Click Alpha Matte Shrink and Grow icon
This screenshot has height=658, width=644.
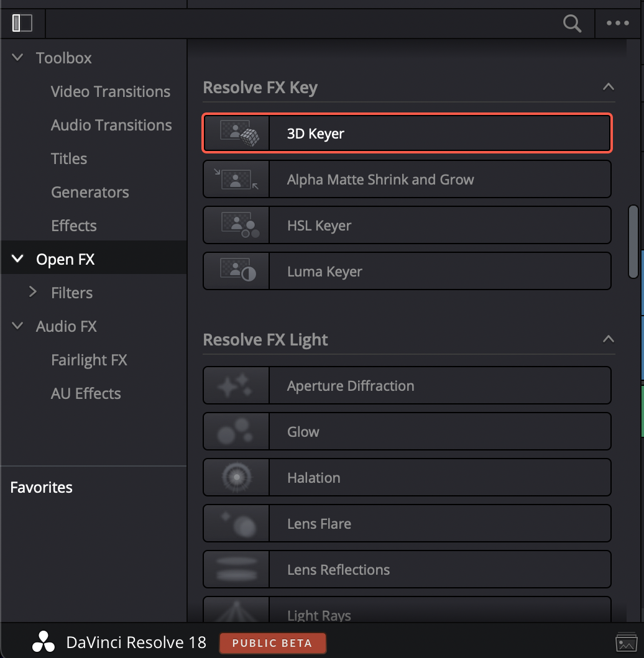coord(236,179)
